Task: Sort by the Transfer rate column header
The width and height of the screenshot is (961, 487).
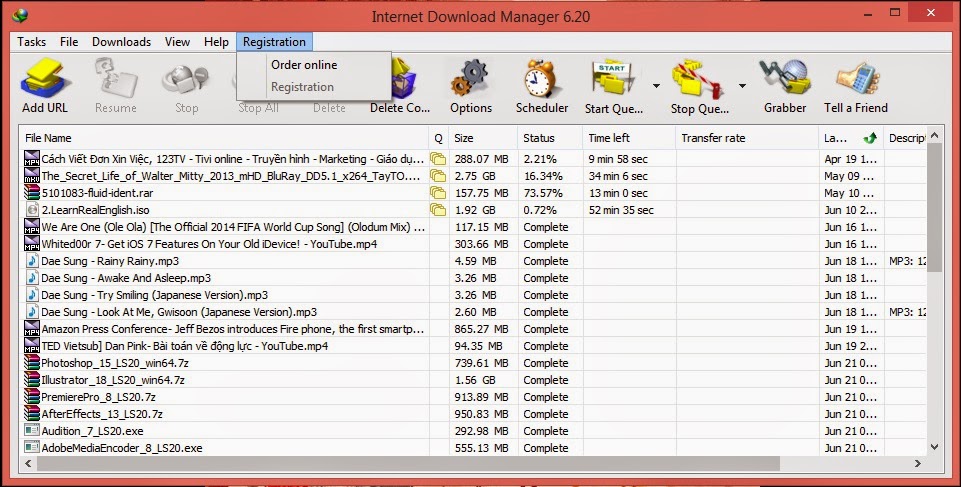Action: (747, 138)
